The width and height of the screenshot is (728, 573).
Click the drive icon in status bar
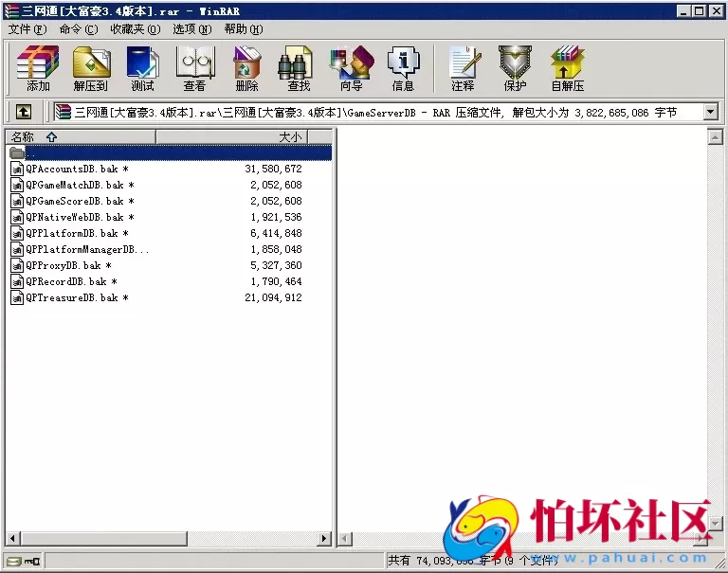click(x=14, y=562)
